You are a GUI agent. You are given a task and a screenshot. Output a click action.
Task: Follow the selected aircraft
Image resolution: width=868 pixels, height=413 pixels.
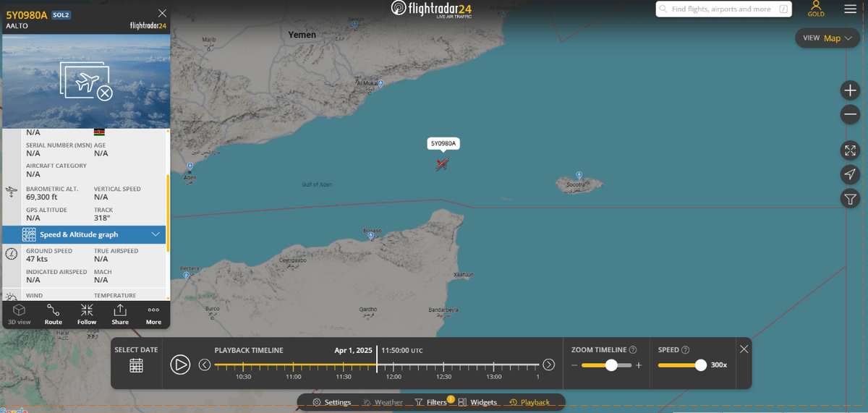87,314
